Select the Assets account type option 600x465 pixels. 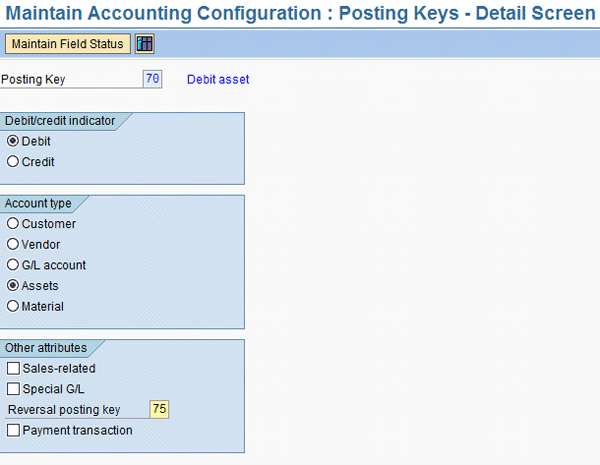[x=13, y=286]
